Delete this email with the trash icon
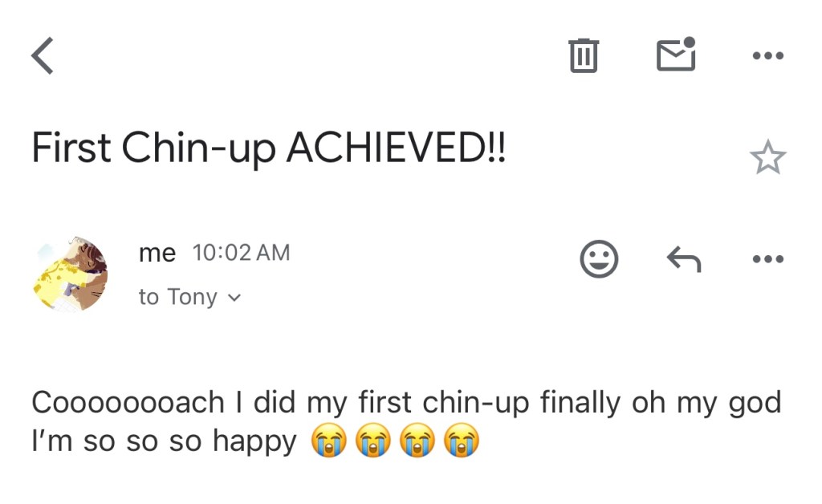 point(584,56)
